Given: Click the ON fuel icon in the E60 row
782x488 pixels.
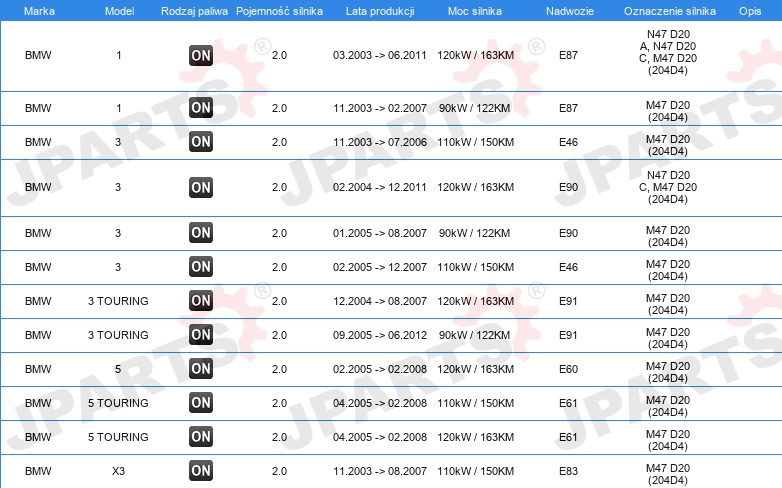Looking at the screenshot, I should 201,369.
